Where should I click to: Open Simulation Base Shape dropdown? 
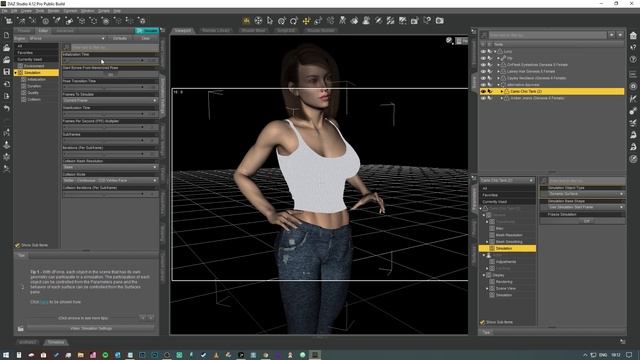pyautogui.click(x=583, y=207)
